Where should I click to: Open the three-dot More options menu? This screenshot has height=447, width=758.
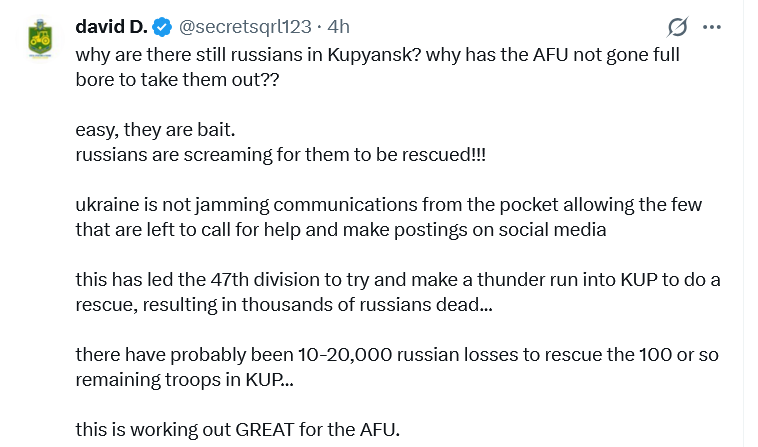[712, 27]
